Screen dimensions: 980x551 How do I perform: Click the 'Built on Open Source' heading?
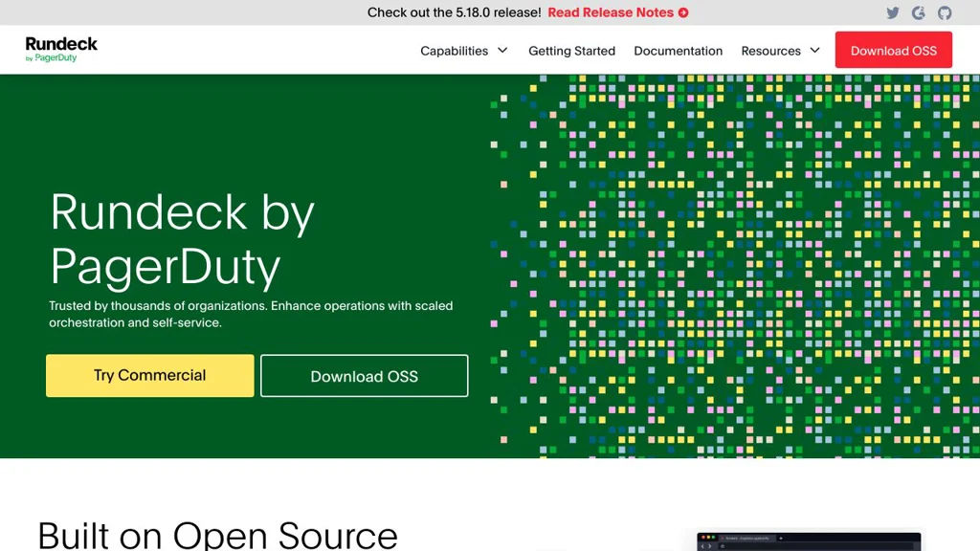click(217, 535)
